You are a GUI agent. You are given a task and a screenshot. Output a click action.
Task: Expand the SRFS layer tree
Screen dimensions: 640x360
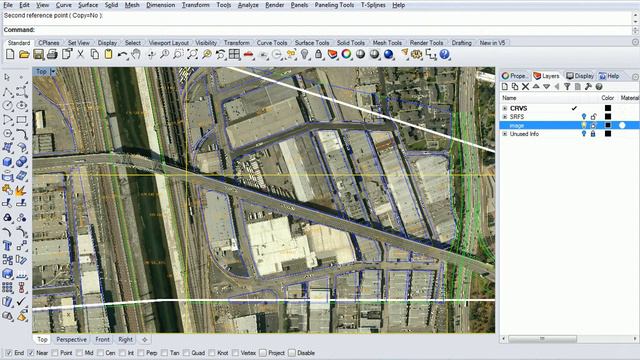505,117
